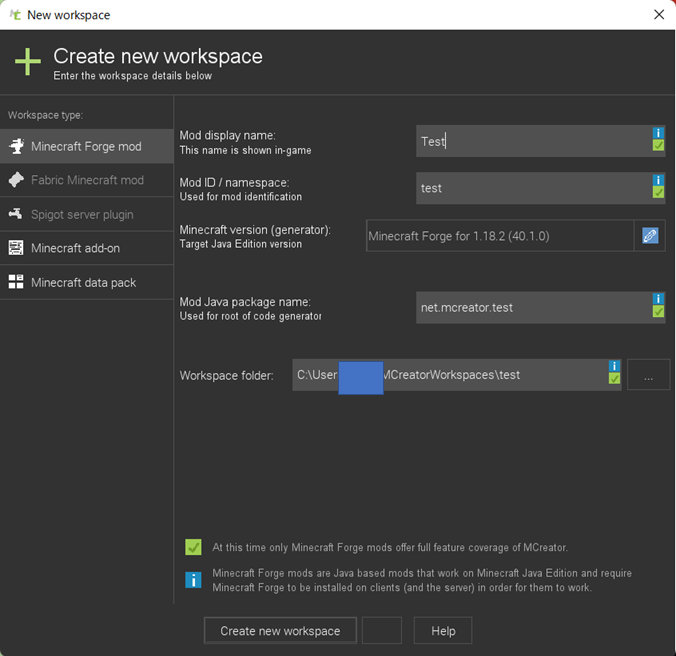Open Help for new workspace
676x656 pixels.
coord(443,631)
